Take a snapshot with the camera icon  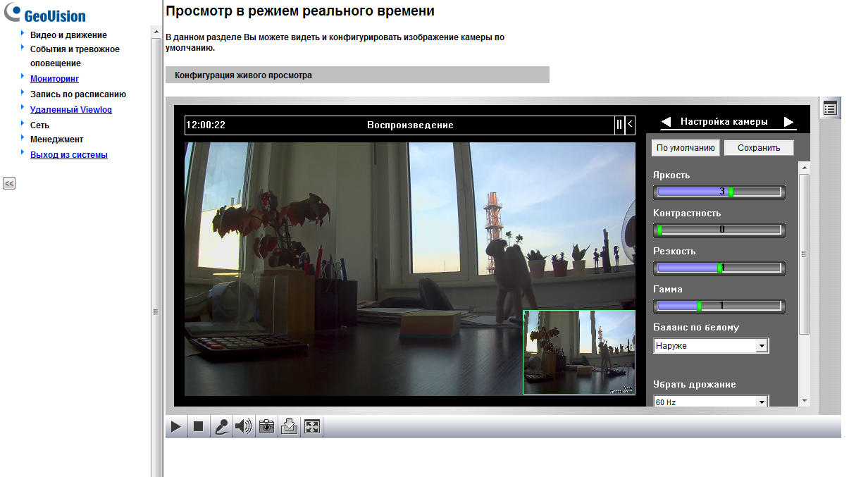pos(266,427)
